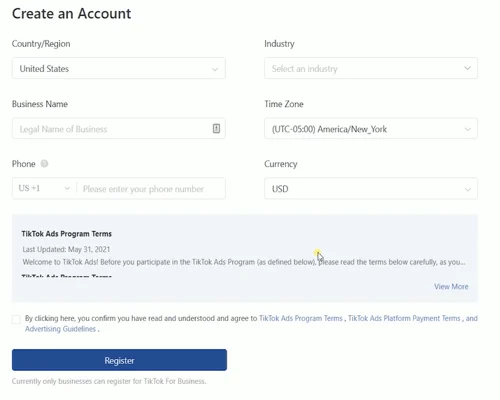The height and width of the screenshot is (400, 500).
Task: Click the chevron arrow of Industry dropdown
Action: pos(467,68)
